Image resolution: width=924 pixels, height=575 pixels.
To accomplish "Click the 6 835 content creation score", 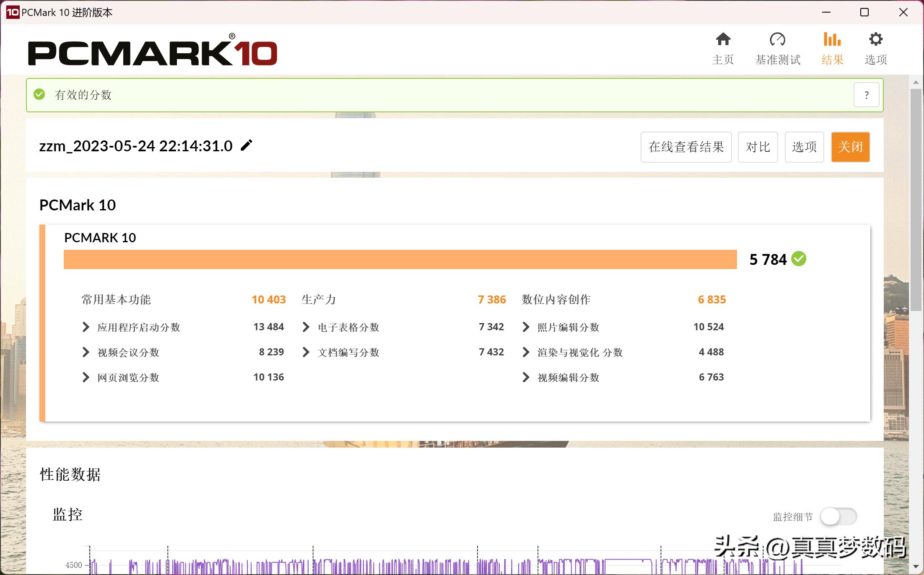I will pos(712,300).
